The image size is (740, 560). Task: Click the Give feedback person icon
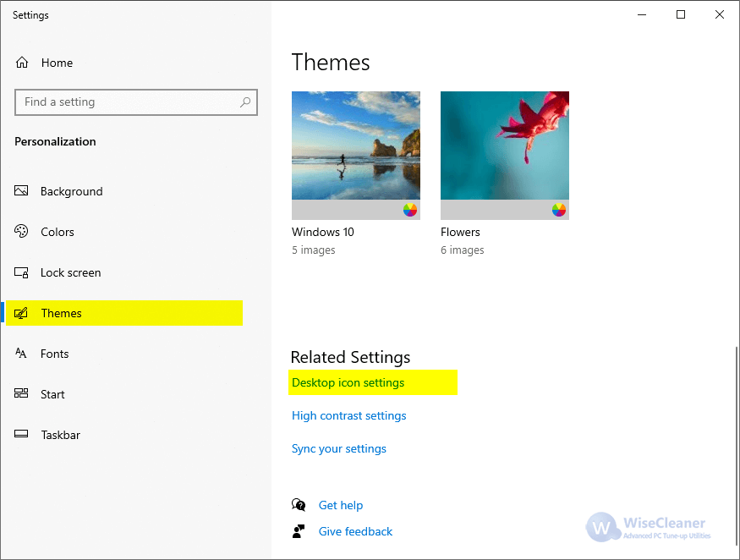coord(299,531)
